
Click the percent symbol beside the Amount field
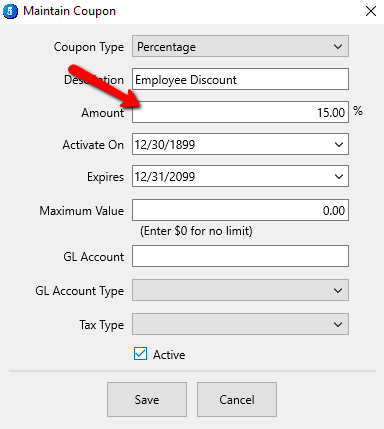point(358,111)
